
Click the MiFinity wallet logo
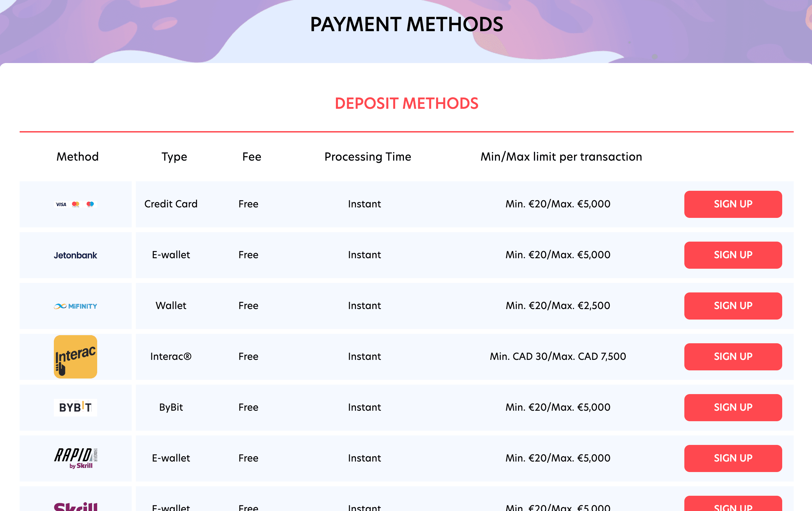75,306
